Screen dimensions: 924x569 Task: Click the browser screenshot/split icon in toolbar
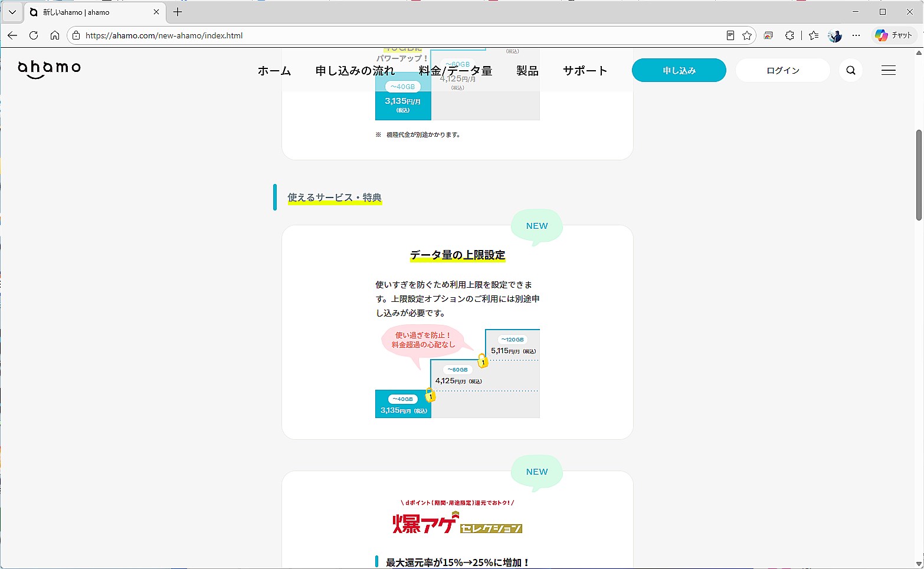768,35
